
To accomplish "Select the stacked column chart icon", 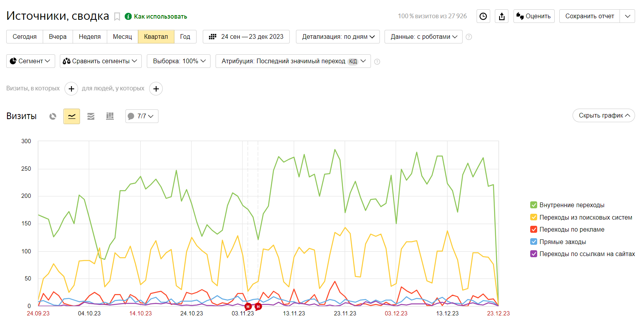I will tap(110, 116).
